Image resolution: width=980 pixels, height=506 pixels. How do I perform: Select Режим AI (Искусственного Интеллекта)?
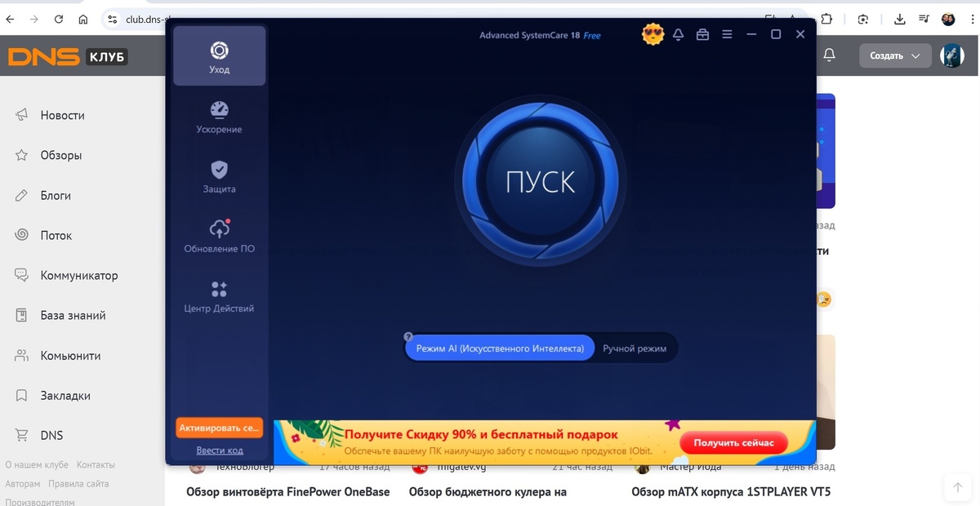click(500, 348)
